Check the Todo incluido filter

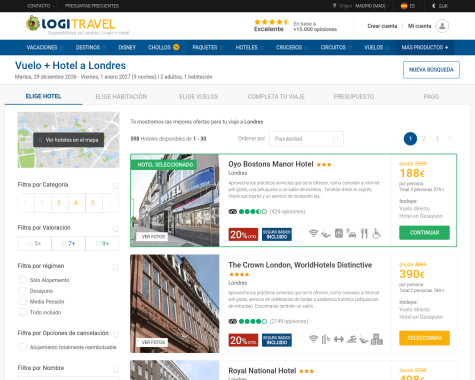(23, 312)
